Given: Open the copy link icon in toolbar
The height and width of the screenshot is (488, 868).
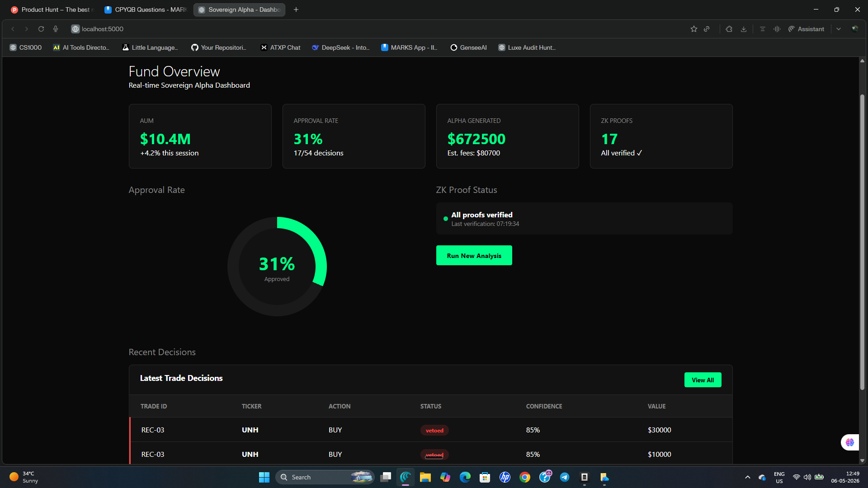Looking at the screenshot, I should point(707,29).
